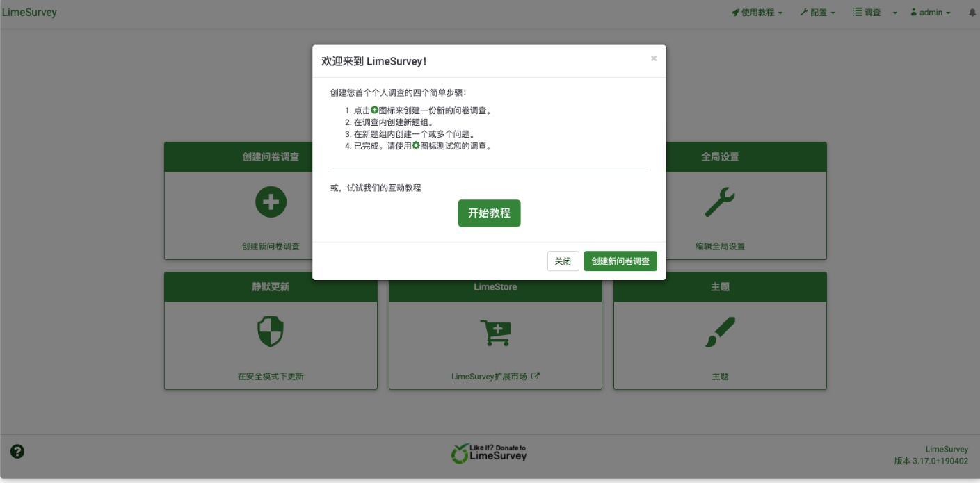Click the paintbrush icon on the 主题 card
Screen dimensions: 980x483
721,333
